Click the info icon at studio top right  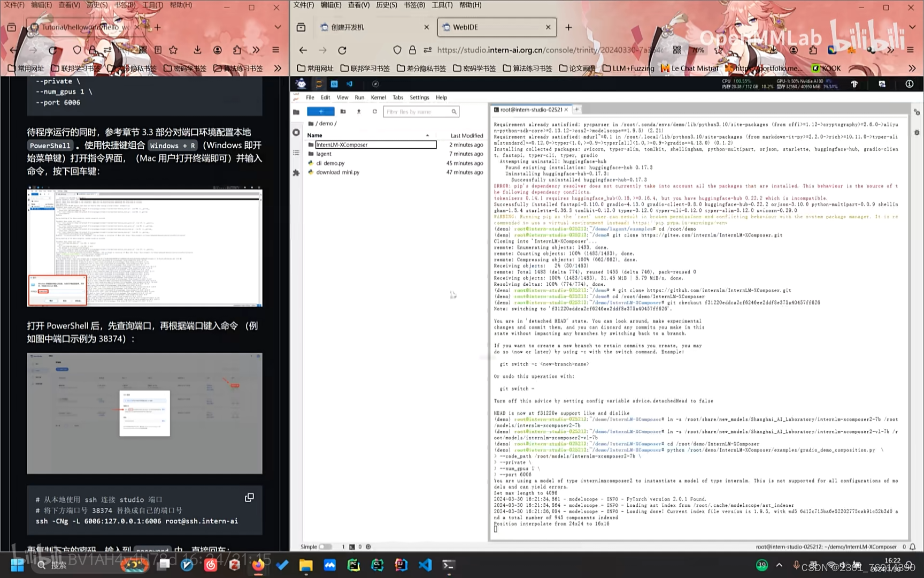[909, 84]
